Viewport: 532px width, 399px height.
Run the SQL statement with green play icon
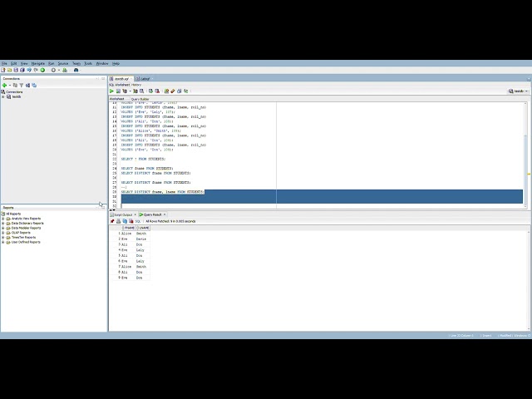111,91
